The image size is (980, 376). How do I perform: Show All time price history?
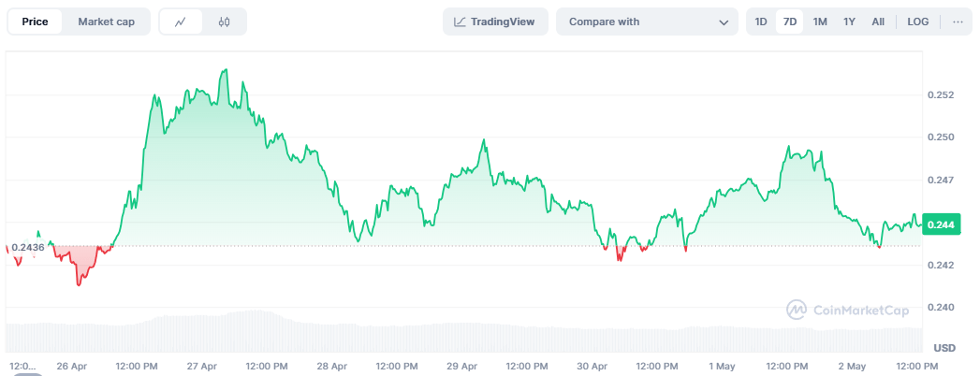tap(878, 22)
